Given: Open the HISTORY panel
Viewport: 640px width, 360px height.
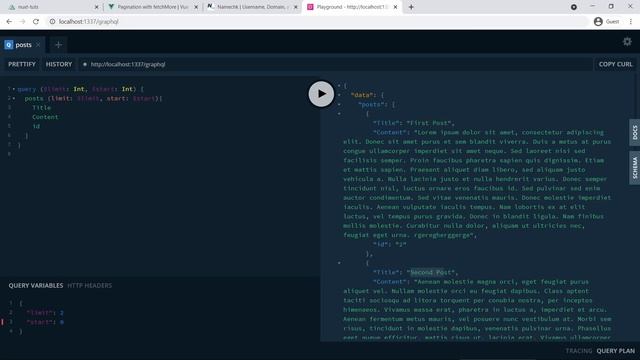Looking at the screenshot, I should click(x=59, y=64).
